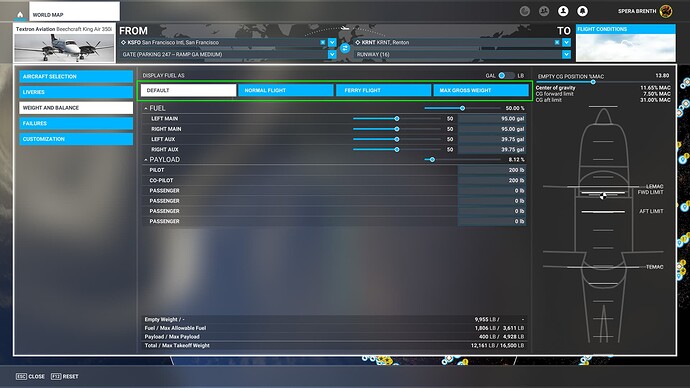
Task: Select Weight and Balance section
Action: [x=76, y=108]
